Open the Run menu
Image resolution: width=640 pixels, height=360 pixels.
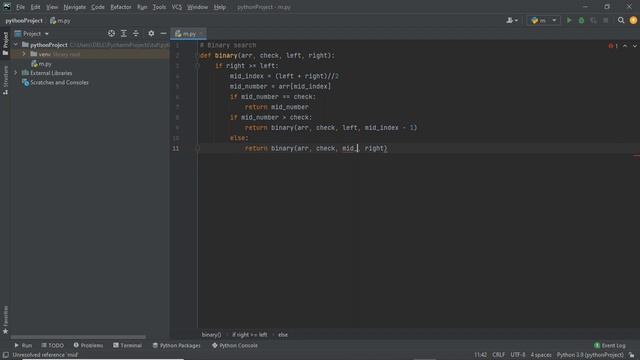[142, 7]
